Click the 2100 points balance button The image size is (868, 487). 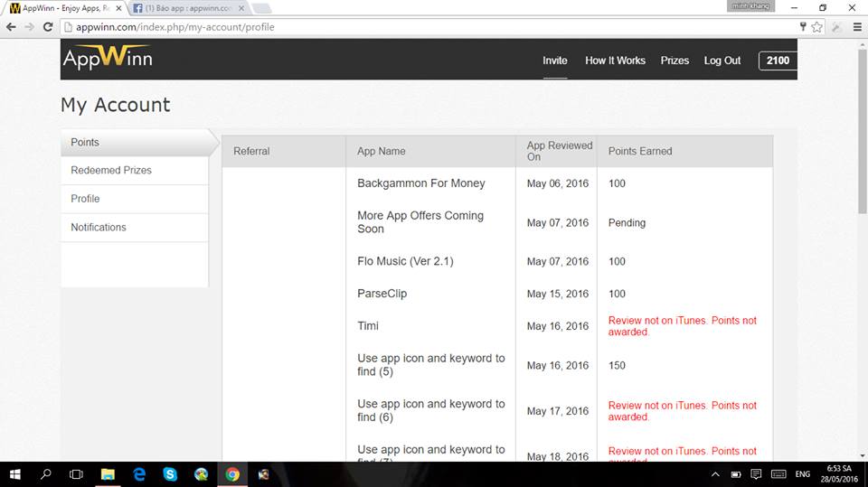point(778,61)
